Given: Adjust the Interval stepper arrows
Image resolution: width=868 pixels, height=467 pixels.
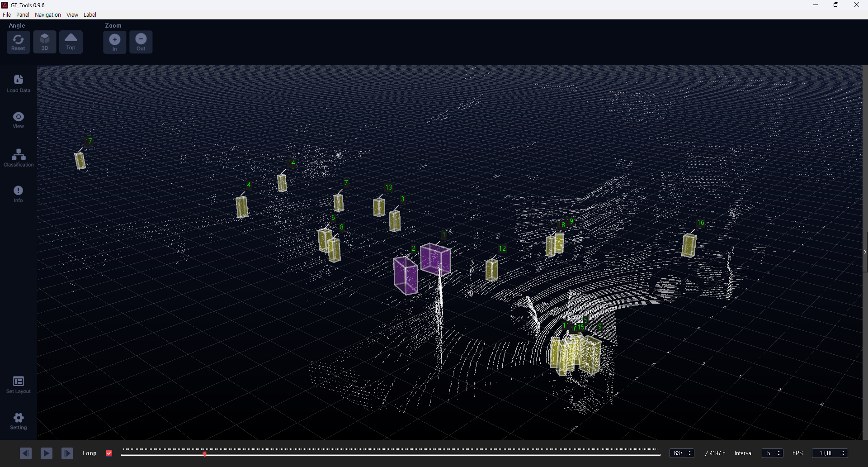Looking at the screenshot, I should pyautogui.click(x=778, y=453).
